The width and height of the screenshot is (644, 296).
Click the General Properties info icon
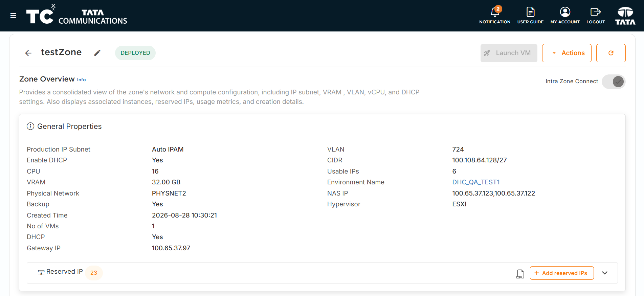point(30,126)
